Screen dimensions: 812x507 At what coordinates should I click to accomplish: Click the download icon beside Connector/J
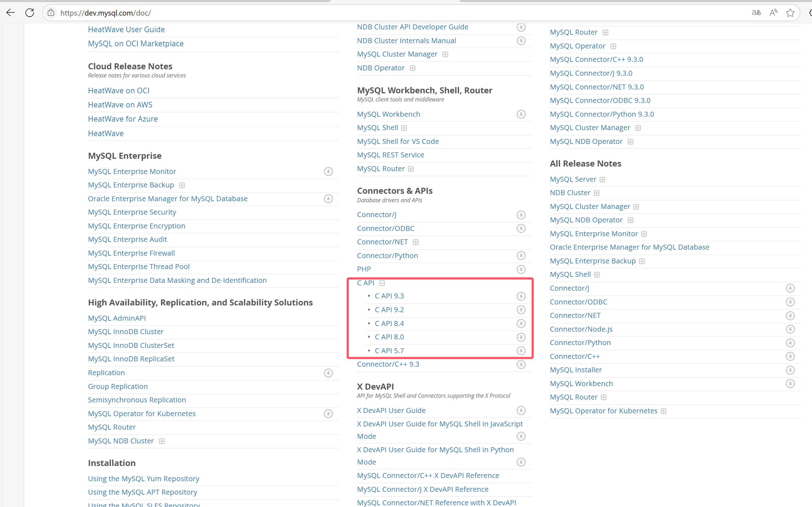click(521, 215)
